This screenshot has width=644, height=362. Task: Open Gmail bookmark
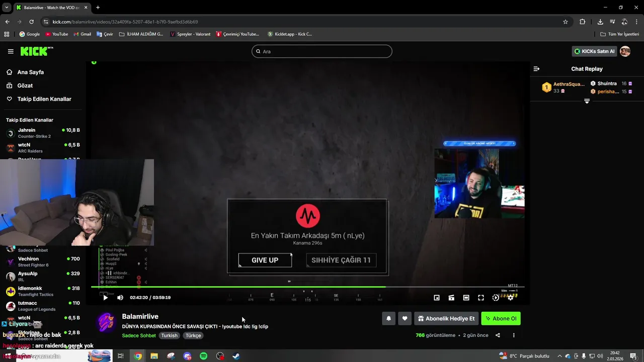(82, 34)
